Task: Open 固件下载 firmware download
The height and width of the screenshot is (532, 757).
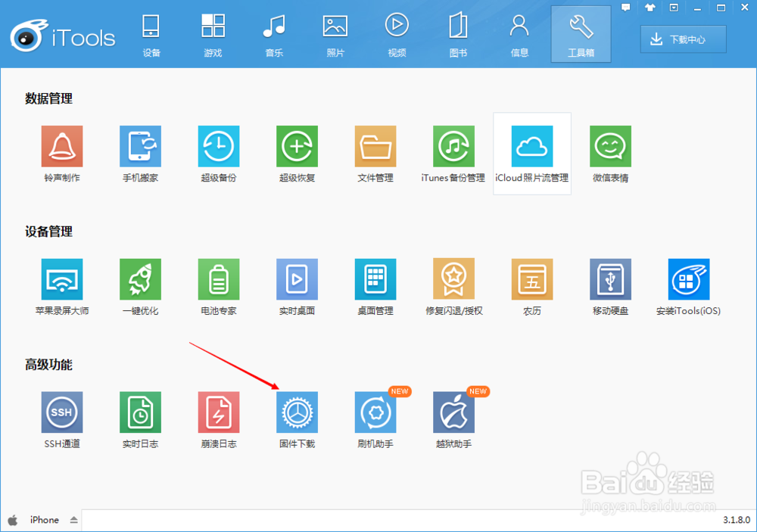Action: tap(297, 412)
